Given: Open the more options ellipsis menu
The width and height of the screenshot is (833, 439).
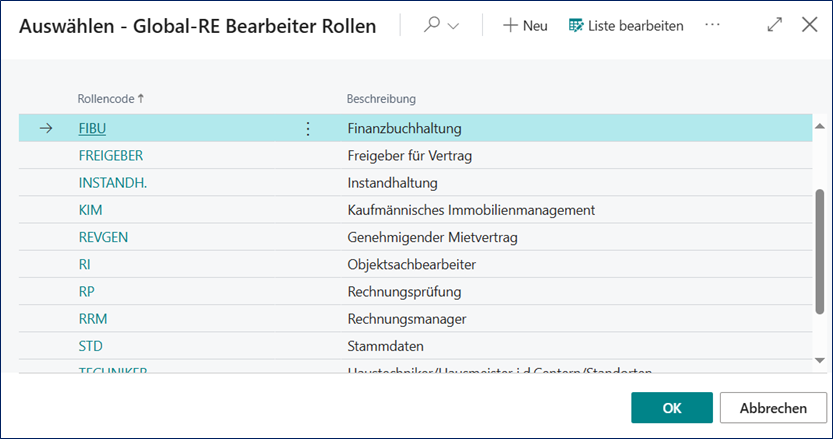Looking at the screenshot, I should click(x=712, y=25).
